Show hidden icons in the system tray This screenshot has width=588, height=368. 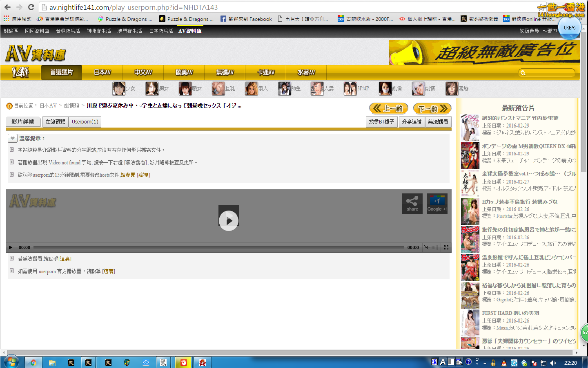click(485, 363)
